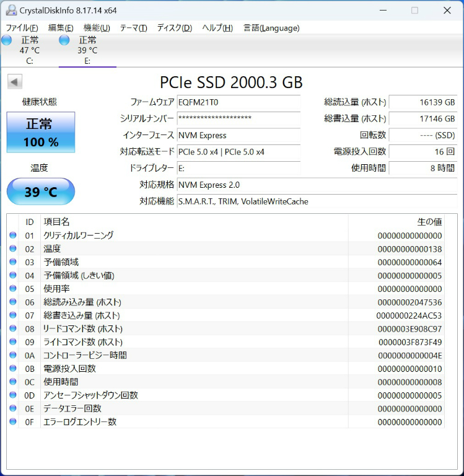Maximize the CrystalDiskInfo window

(x=415, y=11)
